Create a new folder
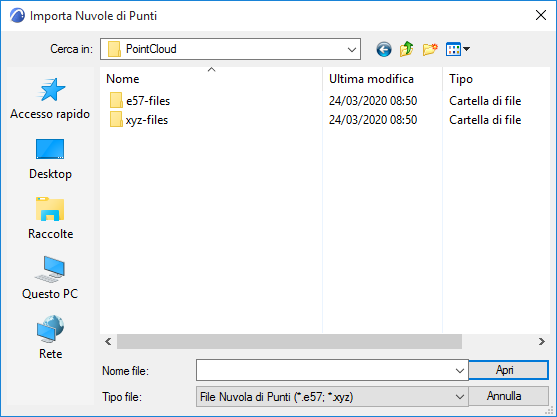The height and width of the screenshot is (417, 557). [x=430, y=49]
